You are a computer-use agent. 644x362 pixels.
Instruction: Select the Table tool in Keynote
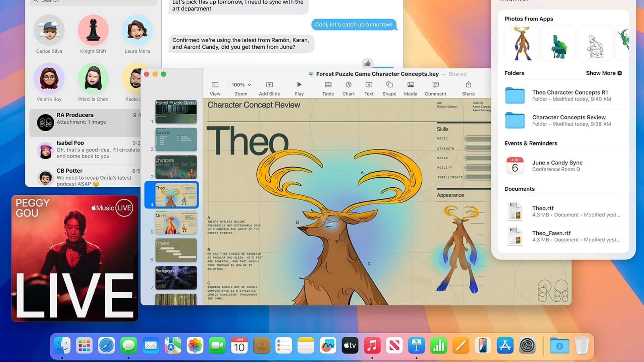coord(328,88)
